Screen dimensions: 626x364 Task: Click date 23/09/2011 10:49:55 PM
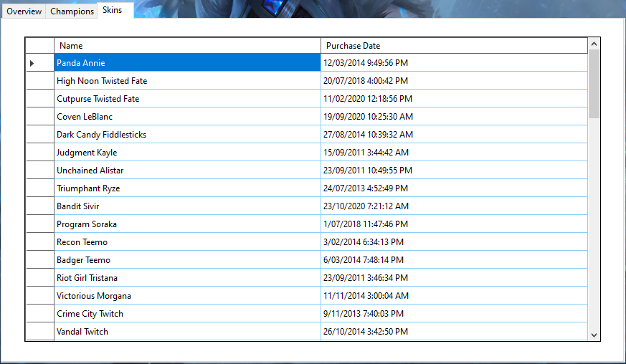point(454,171)
